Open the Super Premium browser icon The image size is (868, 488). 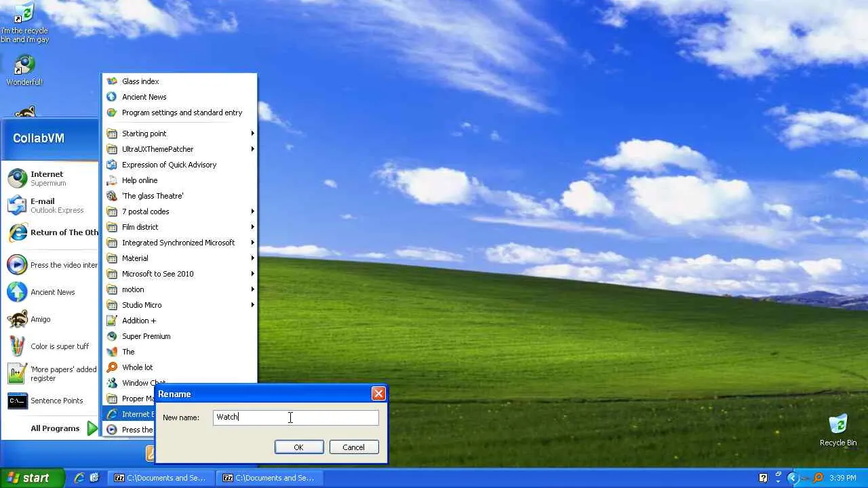pos(112,336)
